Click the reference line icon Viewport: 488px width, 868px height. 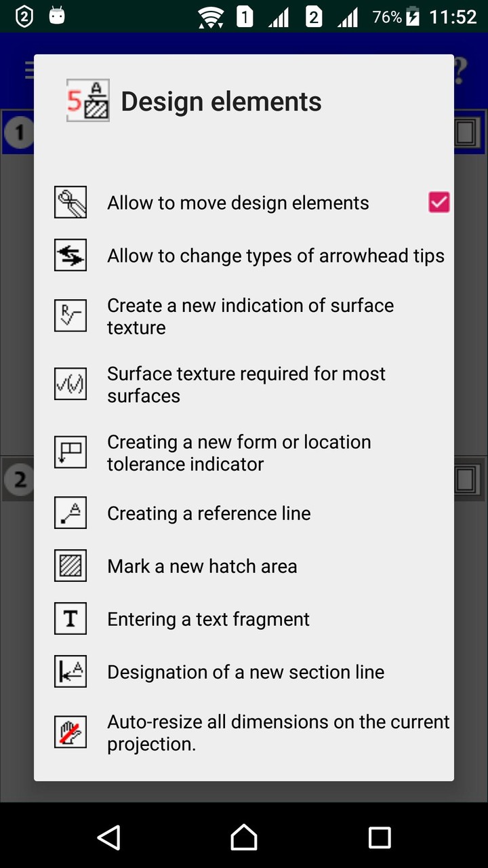pyautogui.click(x=70, y=513)
